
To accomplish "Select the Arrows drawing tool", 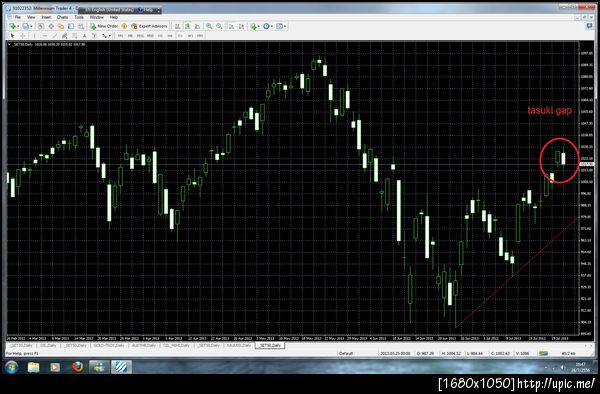I will [x=104, y=36].
